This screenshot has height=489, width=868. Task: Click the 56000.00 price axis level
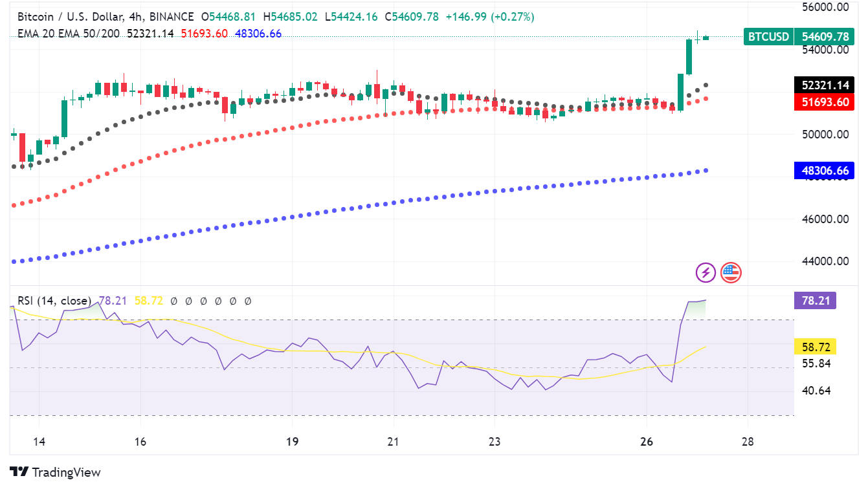tap(824, 7)
